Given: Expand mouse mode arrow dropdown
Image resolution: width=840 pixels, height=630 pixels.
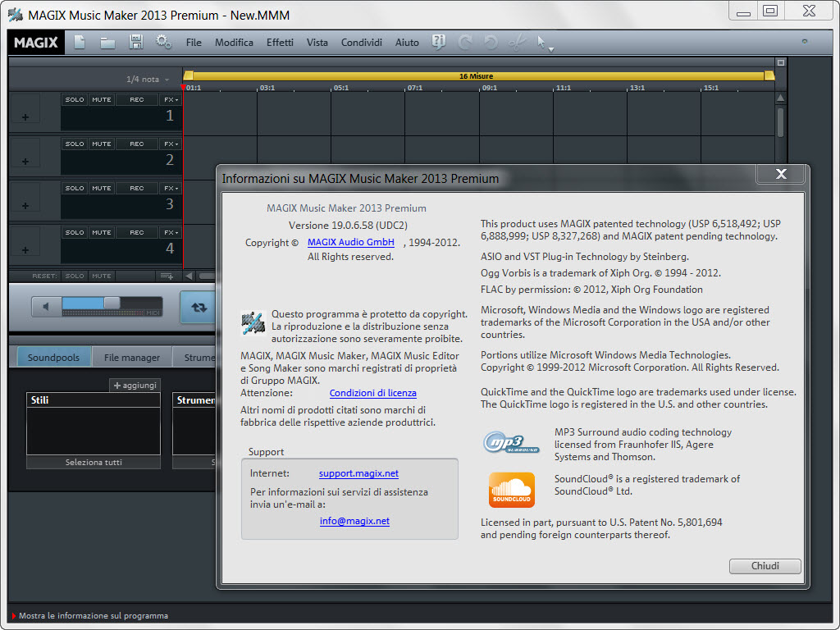Looking at the screenshot, I should coord(551,50).
